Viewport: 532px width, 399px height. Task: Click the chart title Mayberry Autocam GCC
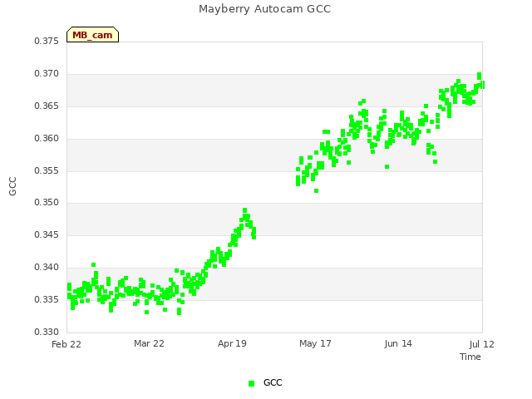[x=264, y=9]
